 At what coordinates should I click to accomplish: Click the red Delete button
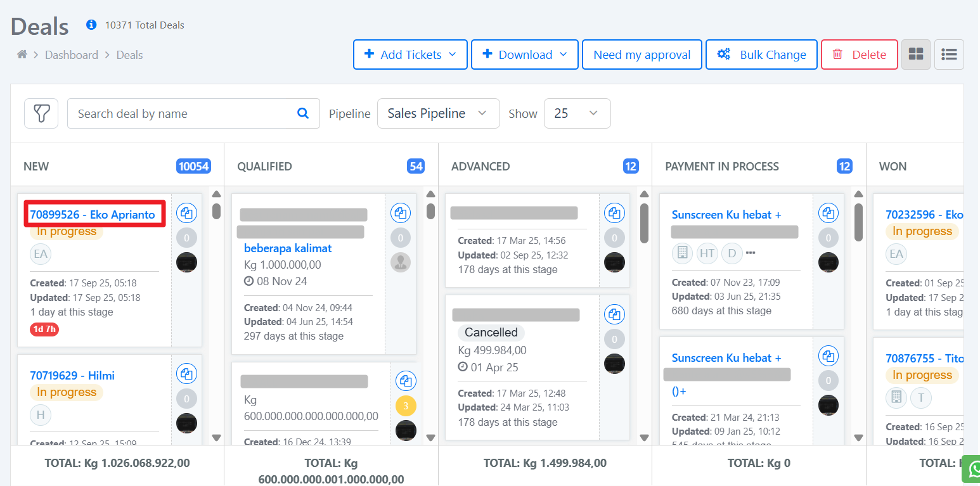pyautogui.click(x=859, y=54)
